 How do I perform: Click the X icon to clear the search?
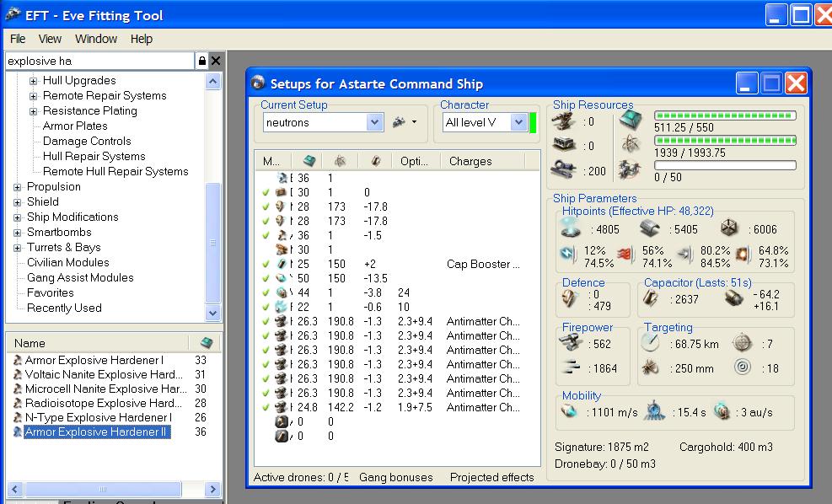pyautogui.click(x=215, y=61)
